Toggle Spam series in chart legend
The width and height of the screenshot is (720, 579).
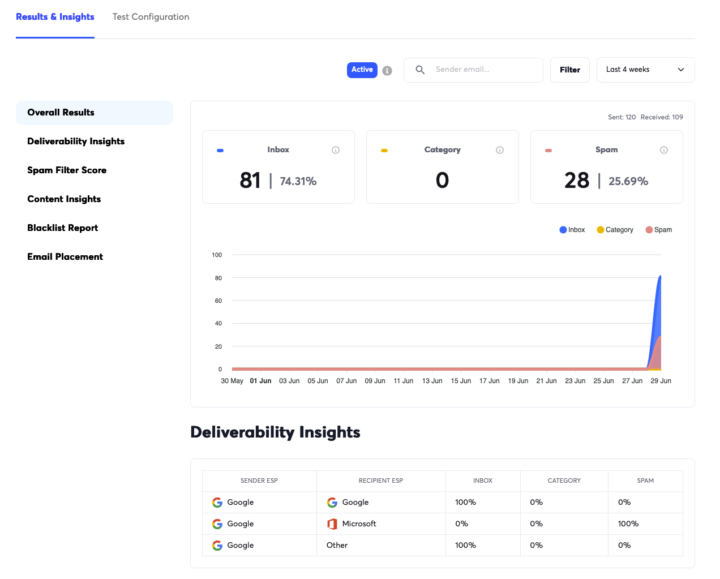658,230
